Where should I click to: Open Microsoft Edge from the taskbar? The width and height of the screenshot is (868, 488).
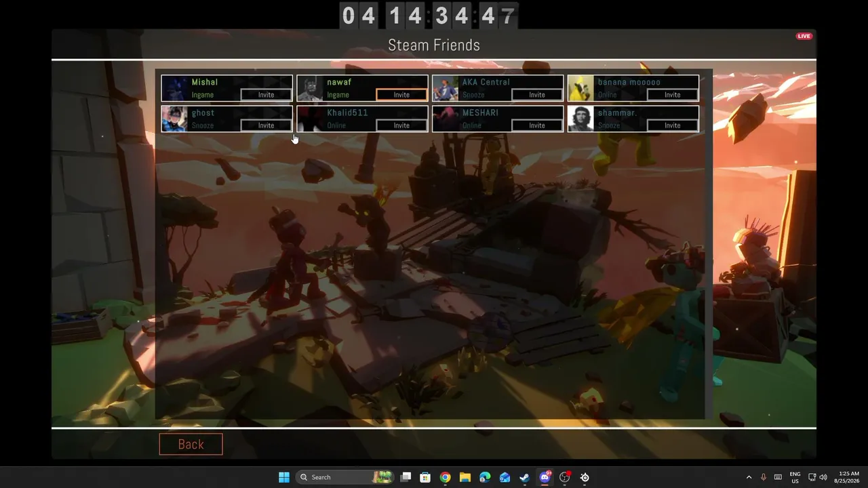tap(485, 477)
